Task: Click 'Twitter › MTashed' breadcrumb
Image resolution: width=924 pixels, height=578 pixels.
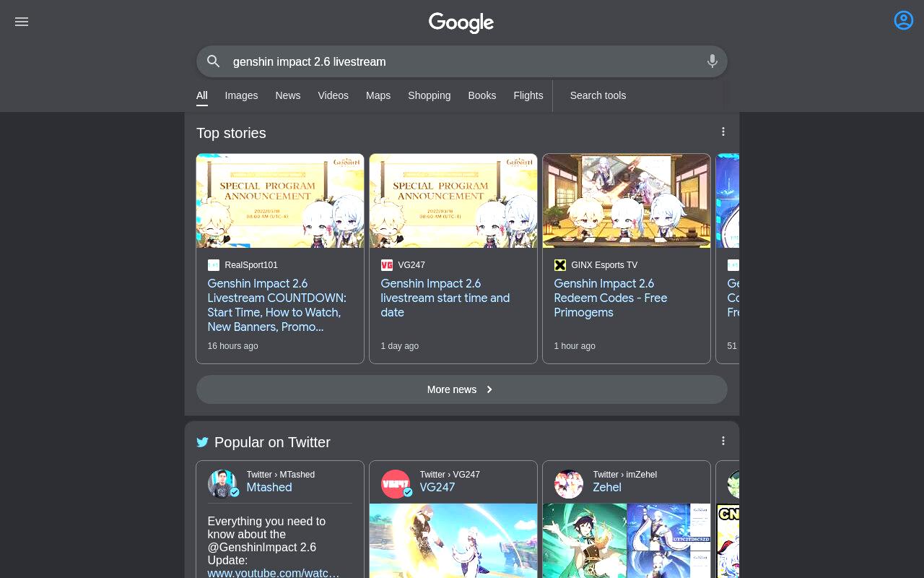Action: (281, 475)
